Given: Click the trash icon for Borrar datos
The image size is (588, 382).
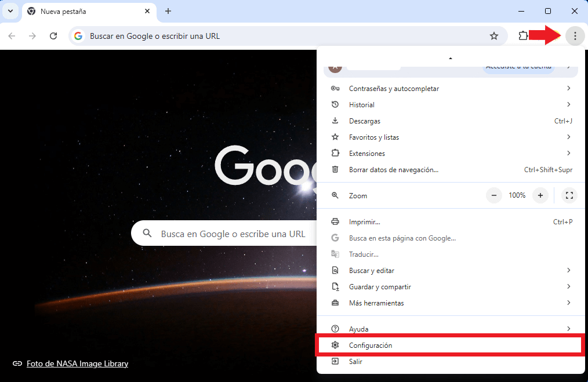Looking at the screenshot, I should (335, 169).
